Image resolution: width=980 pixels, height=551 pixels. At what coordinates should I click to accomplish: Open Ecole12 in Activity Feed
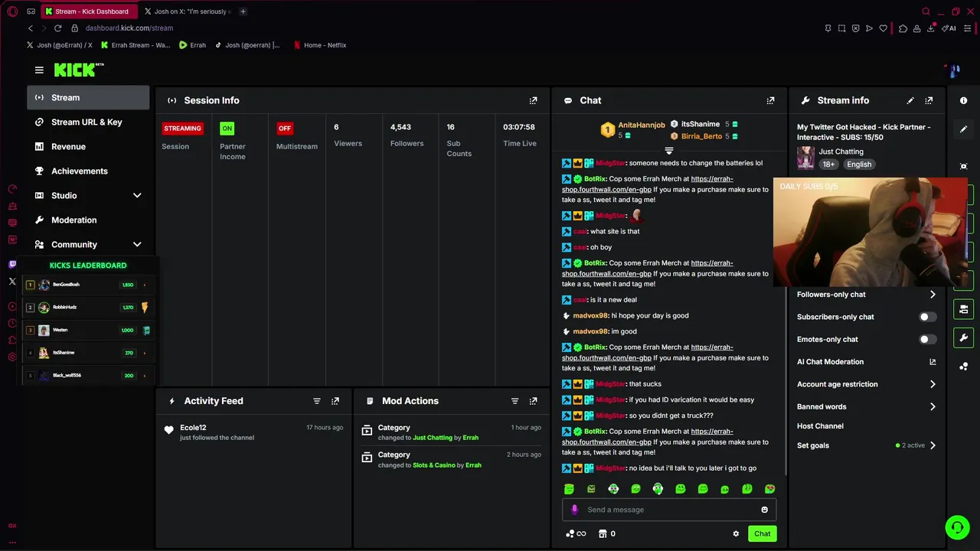click(193, 428)
